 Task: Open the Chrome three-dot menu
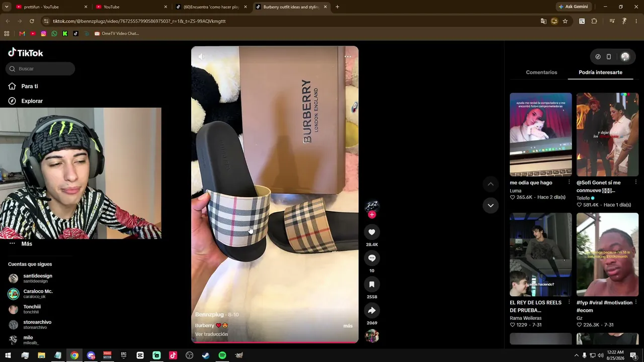(x=636, y=21)
